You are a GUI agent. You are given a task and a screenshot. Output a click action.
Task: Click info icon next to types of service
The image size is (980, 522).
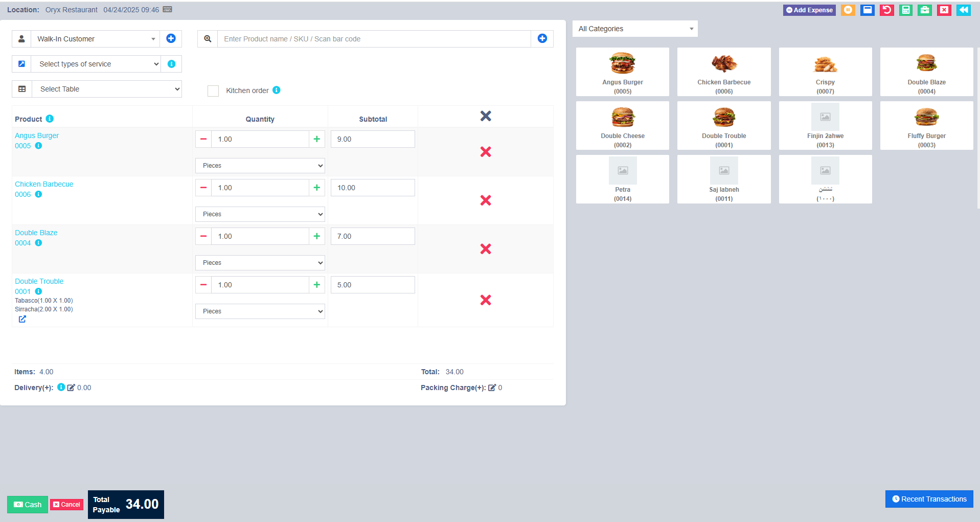point(171,64)
